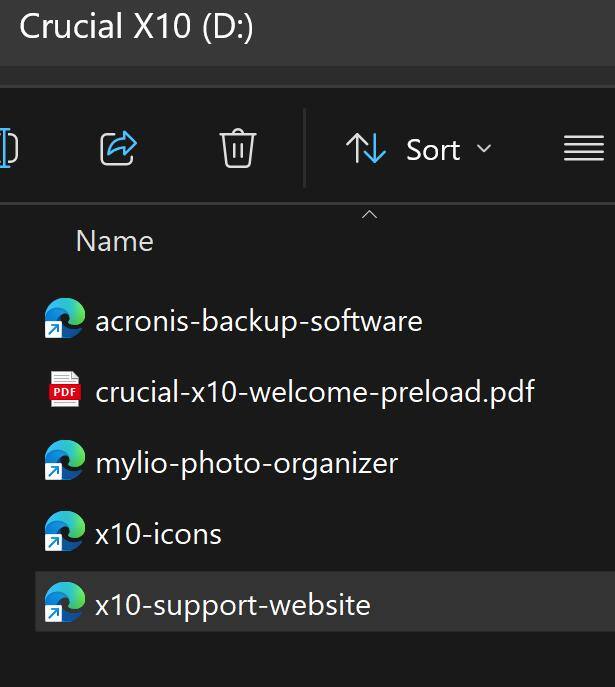The width and height of the screenshot is (615, 687).
Task: Select the mylio-photo-organizer shortcut name
Action: [x=246, y=463]
